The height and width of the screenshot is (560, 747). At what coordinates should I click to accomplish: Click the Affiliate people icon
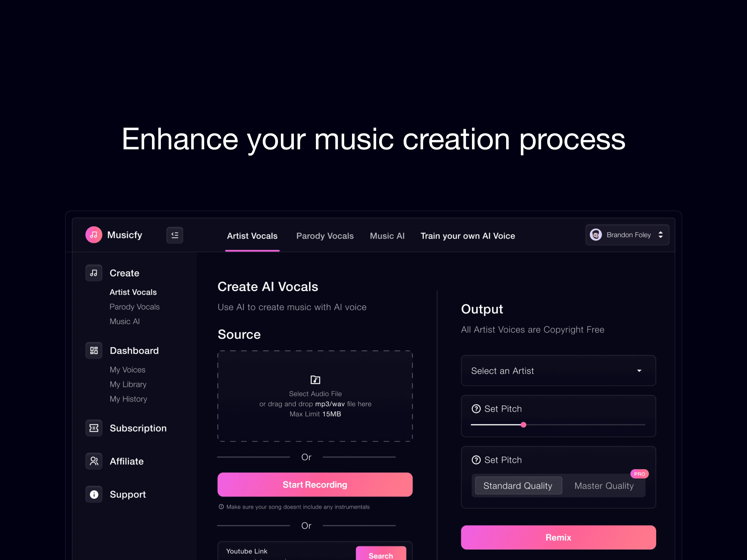(x=94, y=461)
